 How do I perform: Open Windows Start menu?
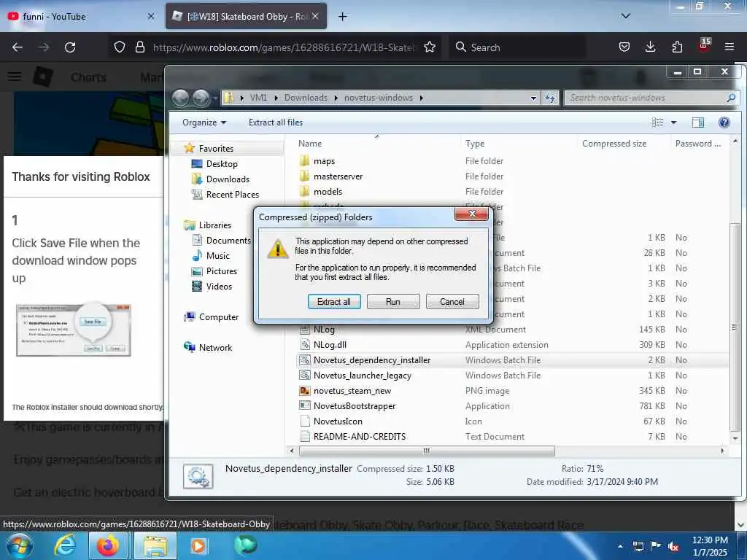20,546
